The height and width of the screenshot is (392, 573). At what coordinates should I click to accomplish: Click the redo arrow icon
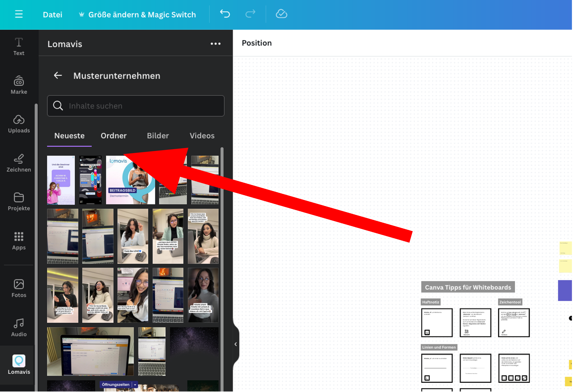[x=250, y=14]
